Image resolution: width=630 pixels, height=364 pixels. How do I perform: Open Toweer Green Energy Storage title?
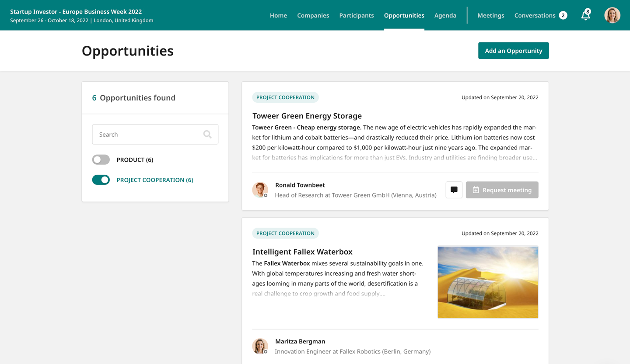click(x=307, y=116)
